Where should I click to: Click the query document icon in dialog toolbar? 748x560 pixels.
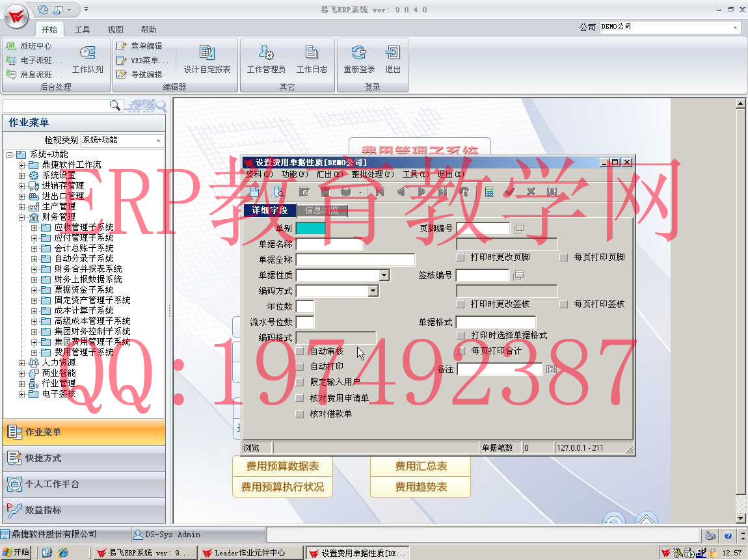point(278,191)
